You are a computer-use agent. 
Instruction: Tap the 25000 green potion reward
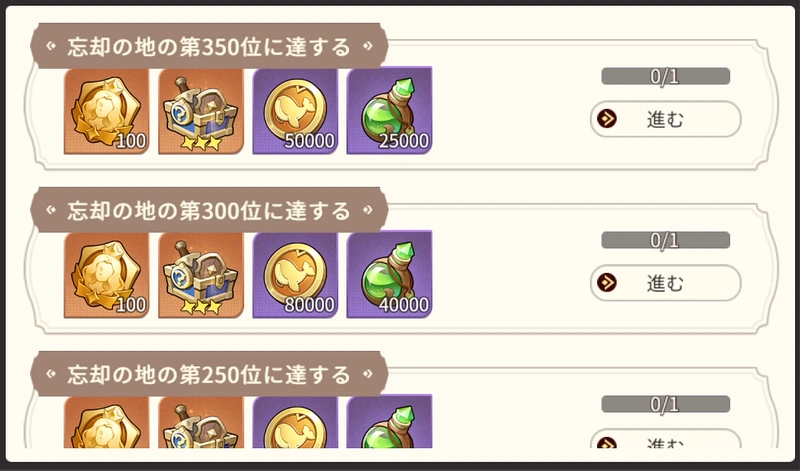pyautogui.click(x=389, y=111)
